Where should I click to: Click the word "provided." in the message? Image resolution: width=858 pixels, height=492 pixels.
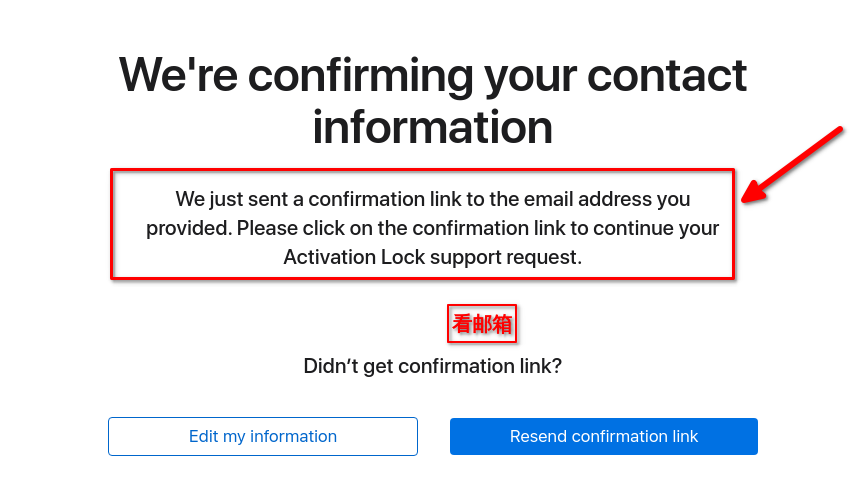tap(189, 228)
